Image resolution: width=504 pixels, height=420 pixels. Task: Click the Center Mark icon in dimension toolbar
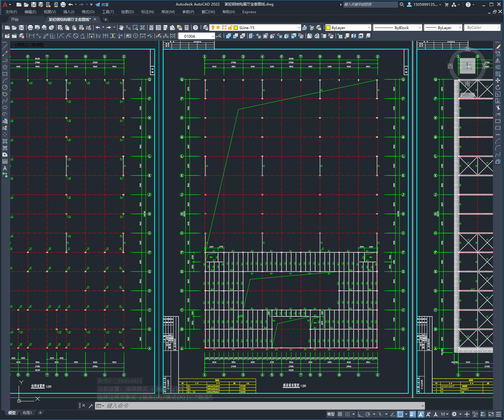tap(136, 36)
